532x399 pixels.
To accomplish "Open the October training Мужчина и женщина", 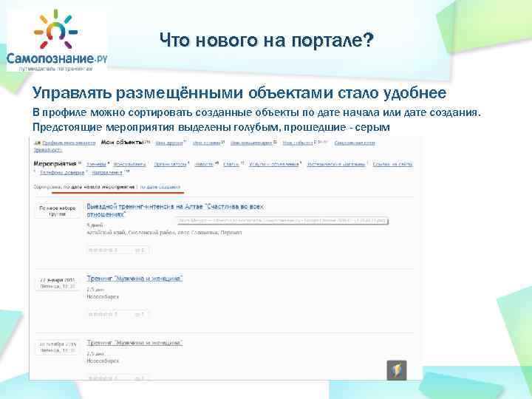I will pos(134,343).
